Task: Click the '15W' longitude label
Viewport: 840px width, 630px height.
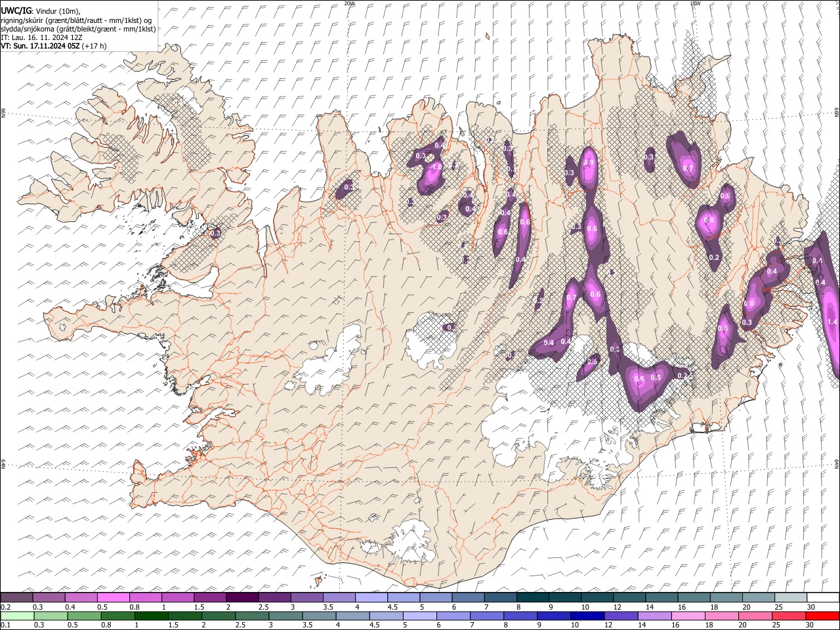Action: (695, 3)
